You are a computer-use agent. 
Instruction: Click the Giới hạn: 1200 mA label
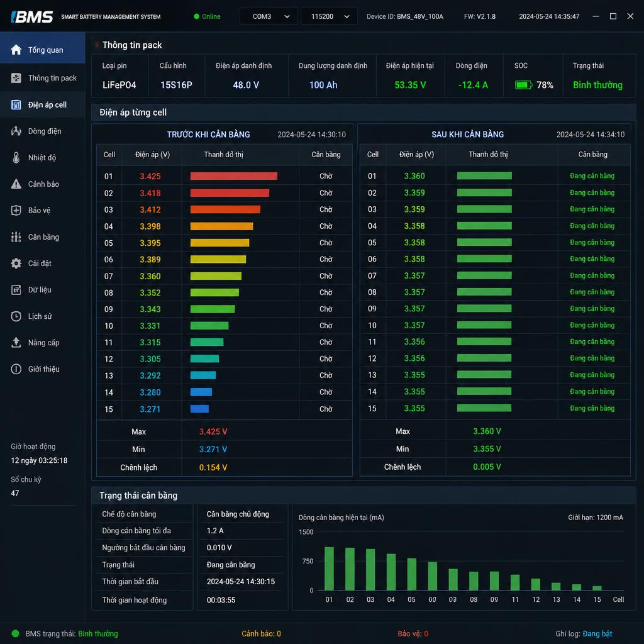point(596,518)
